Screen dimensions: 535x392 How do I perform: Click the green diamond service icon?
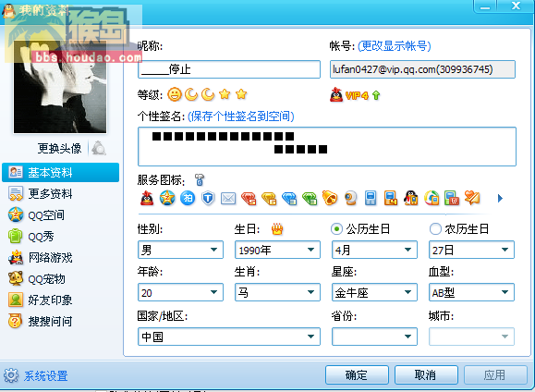pos(310,199)
